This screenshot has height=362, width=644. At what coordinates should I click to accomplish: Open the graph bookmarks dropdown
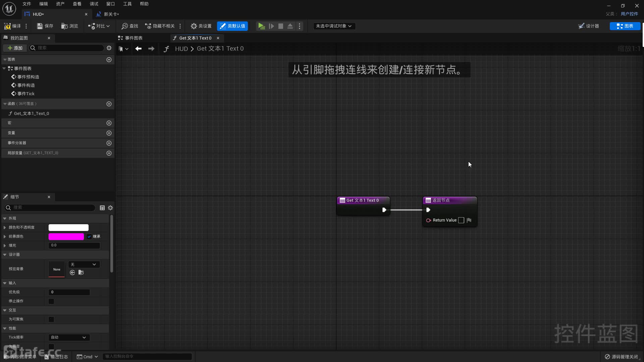click(x=123, y=49)
